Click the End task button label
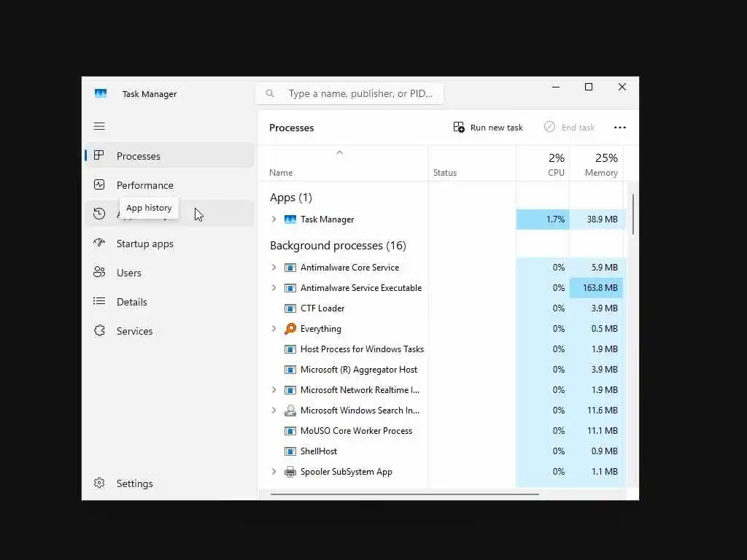The width and height of the screenshot is (747, 560). [578, 127]
